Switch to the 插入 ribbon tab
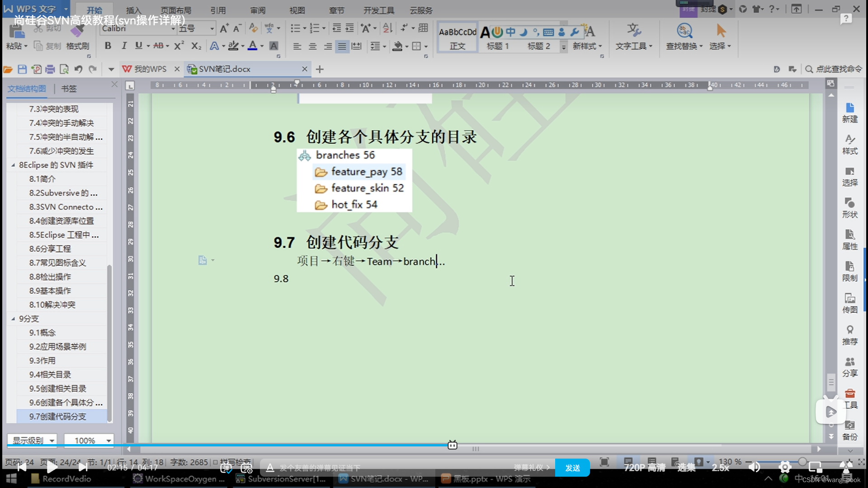The width and height of the screenshot is (868, 488). pos(133,10)
